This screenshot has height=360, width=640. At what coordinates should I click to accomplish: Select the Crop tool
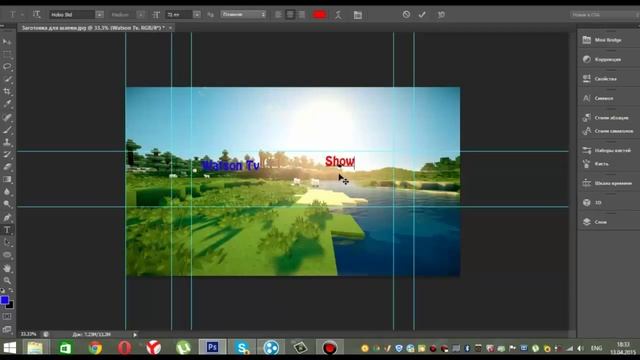coord(7,91)
